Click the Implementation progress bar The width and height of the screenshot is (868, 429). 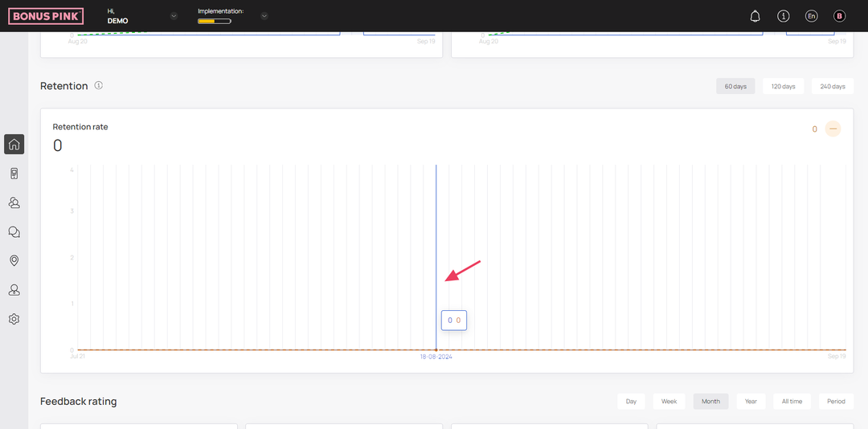(215, 21)
